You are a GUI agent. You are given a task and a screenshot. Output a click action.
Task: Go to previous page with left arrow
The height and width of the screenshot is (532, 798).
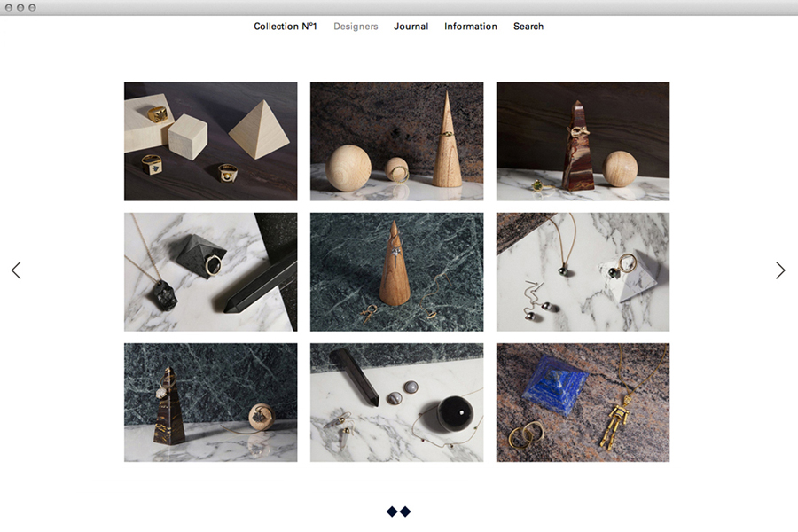click(16, 270)
